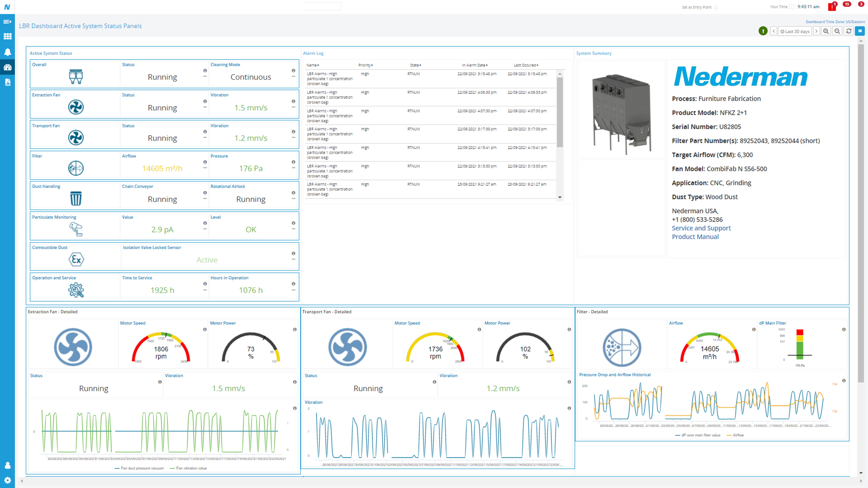Click the zoom in time range icon
Screen dimensions: 868x488
826,31
